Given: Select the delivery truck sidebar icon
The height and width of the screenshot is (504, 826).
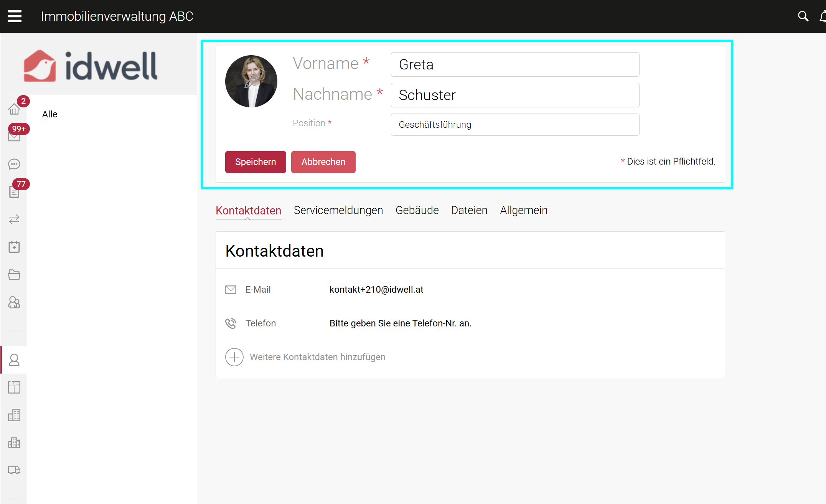Looking at the screenshot, I should pos(14,470).
